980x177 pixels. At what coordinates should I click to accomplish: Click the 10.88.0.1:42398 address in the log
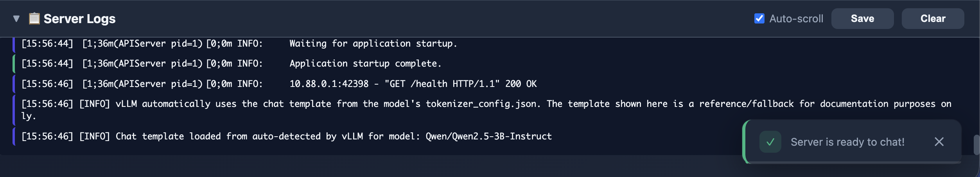[x=329, y=84]
